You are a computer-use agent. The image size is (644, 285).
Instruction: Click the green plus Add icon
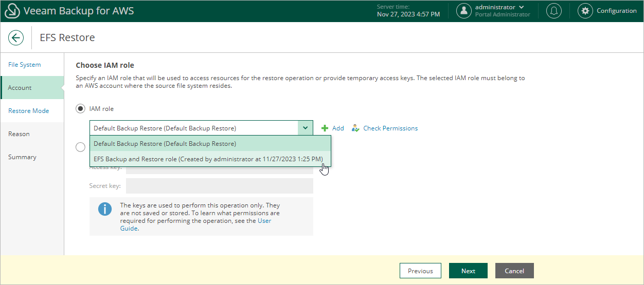325,128
